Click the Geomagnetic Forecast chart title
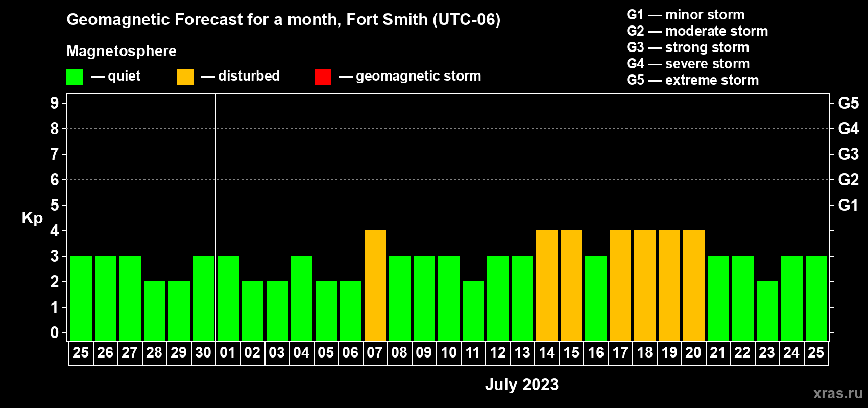Image resolution: width=868 pixels, height=408 pixels. (283, 19)
